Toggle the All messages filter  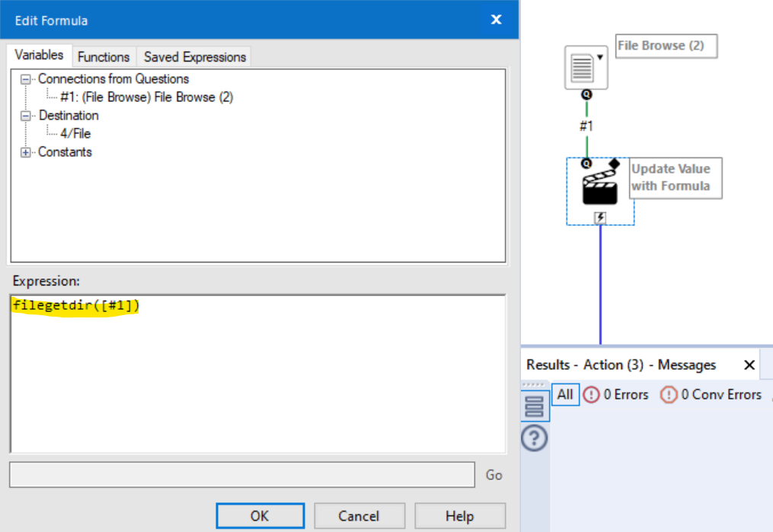coord(564,395)
